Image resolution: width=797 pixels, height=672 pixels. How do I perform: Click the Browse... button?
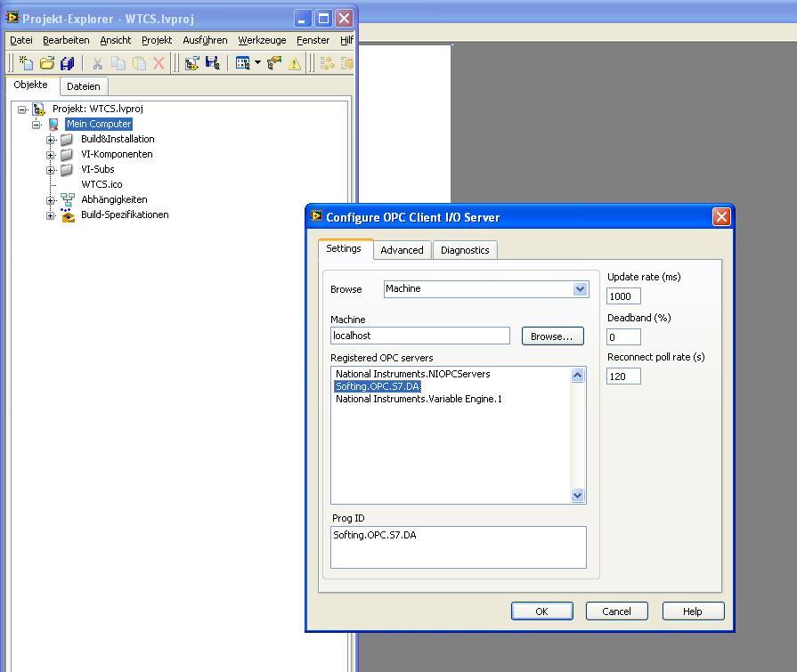(x=552, y=336)
